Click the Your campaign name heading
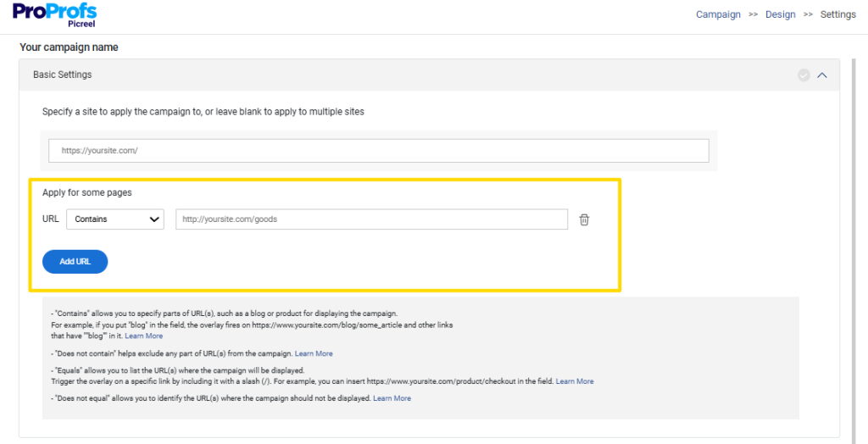This screenshot has width=868, height=444. [x=69, y=47]
